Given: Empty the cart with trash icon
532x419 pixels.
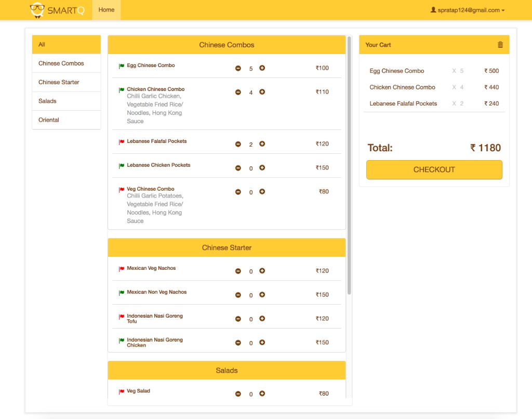Looking at the screenshot, I should [500, 45].
